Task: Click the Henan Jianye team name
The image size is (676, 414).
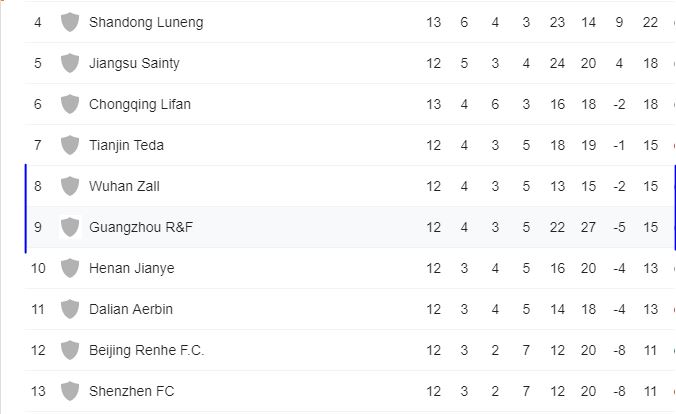Action: 130,268
